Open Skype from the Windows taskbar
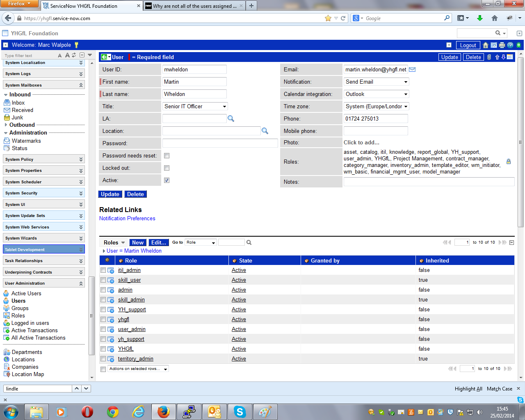The height and width of the screenshot is (420, 525). point(240,412)
